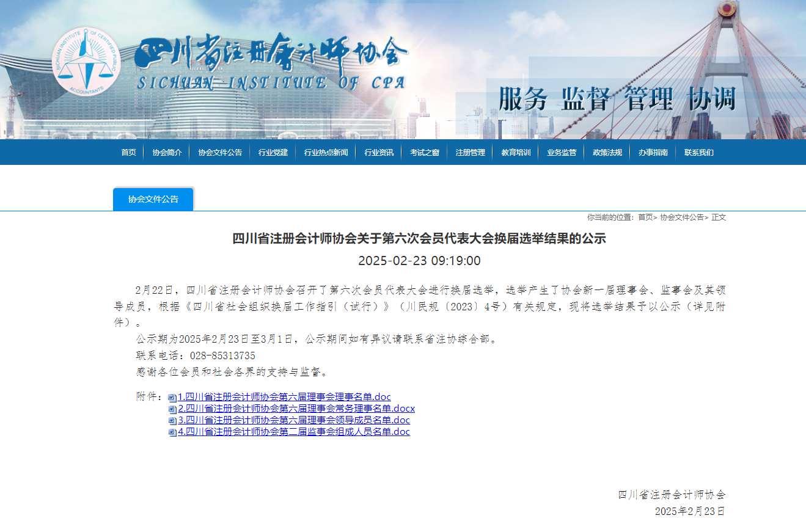Download 第六届理事会理事名单.doc attachment
This screenshot has width=806, height=532.
point(284,397)
